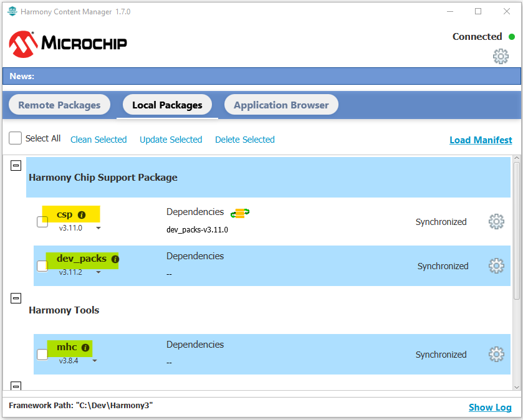This screenshot has height=420, width=523.
Task: Open the settings gear below Connected status
Action: 501,56
